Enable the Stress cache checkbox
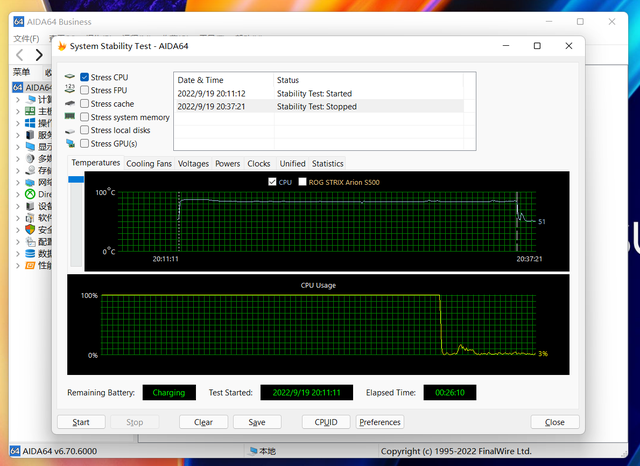The image size is (640, 466). (x=84, y=103)
